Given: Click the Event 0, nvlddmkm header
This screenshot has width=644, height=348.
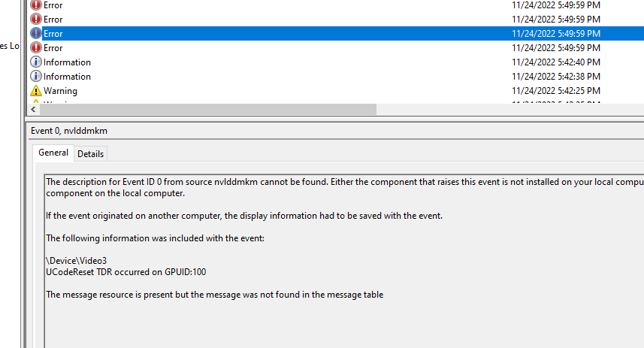Looking at the screenshot, I should click(x=69, y=131).
